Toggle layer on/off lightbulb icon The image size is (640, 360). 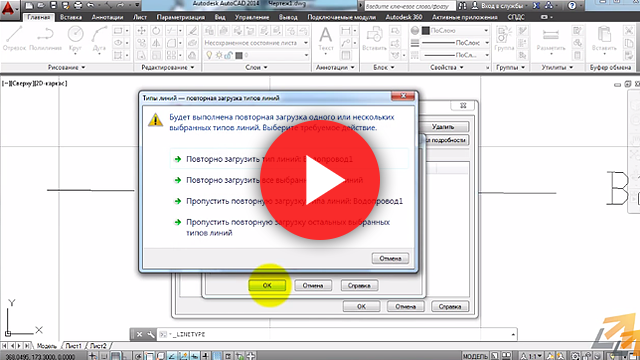point(209,55)
